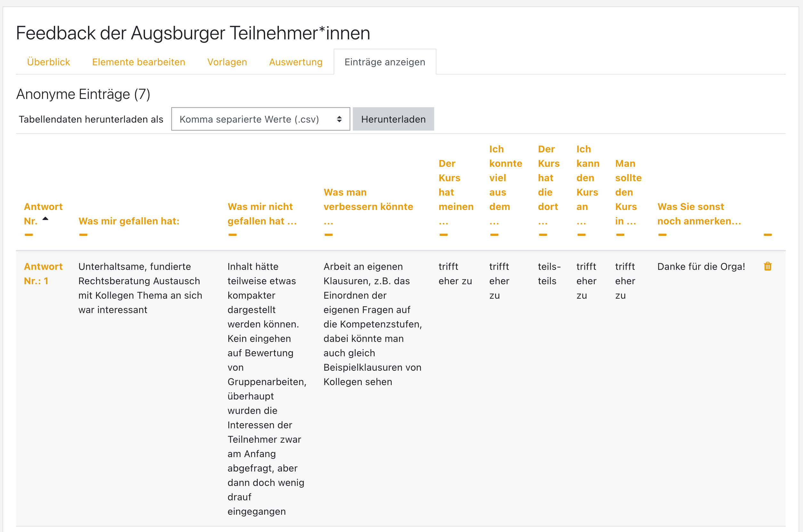Click the Herunterladen button

[393, 119]
